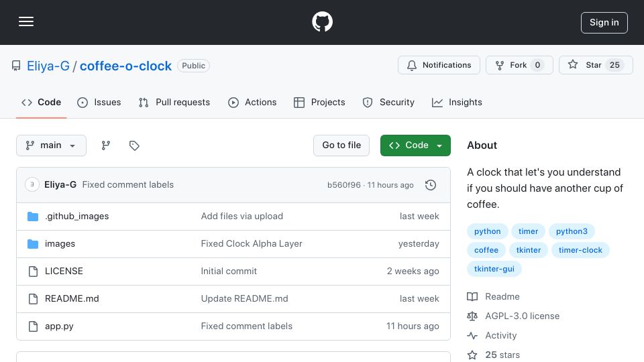
Task: Open the LICENSE file
Action: 64,271
